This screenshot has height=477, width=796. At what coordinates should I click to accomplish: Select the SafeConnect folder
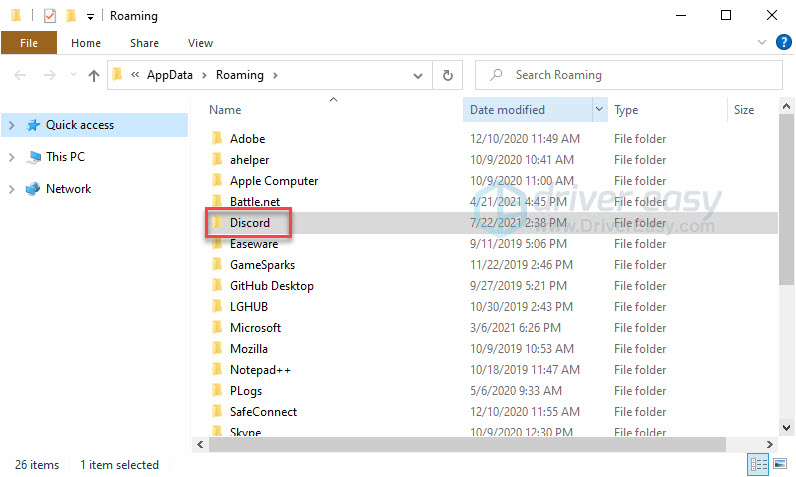click(263, 412)
